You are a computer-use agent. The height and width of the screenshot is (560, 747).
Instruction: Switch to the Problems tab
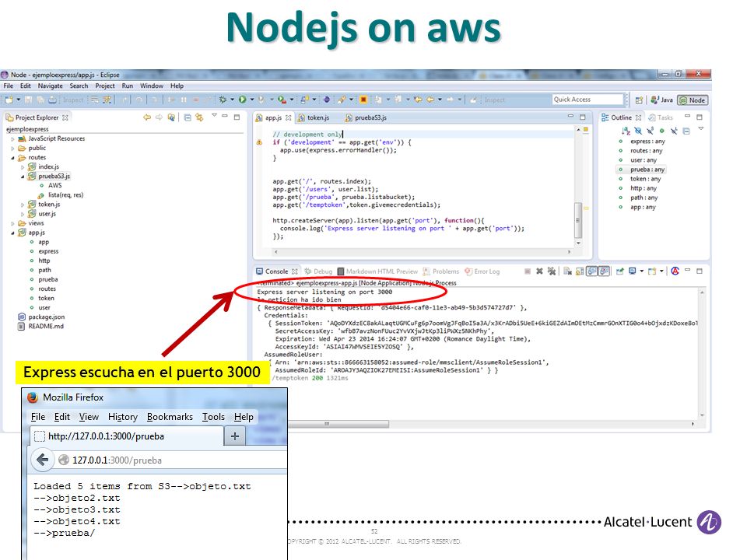441,271
